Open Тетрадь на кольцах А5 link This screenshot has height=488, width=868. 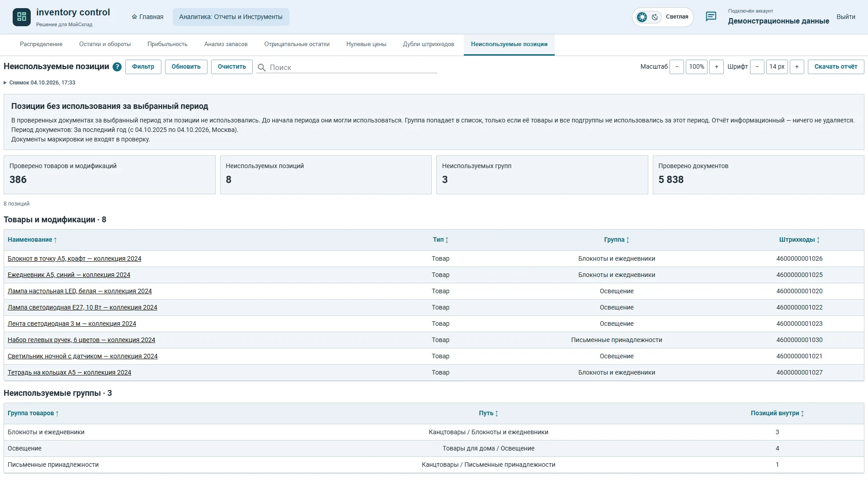pyautogui.click(x=69, y=373)
